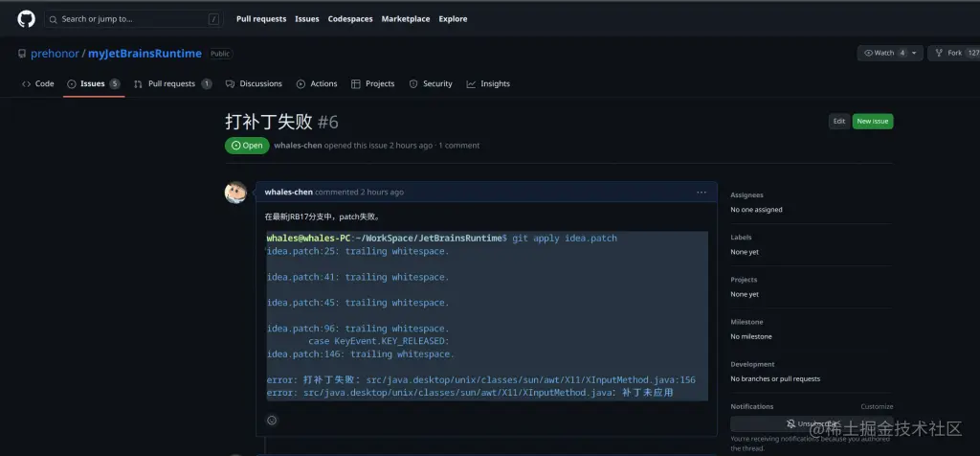Open the Labels sidebar section
This screenshot has width=980, height=456.
[742, 237]
